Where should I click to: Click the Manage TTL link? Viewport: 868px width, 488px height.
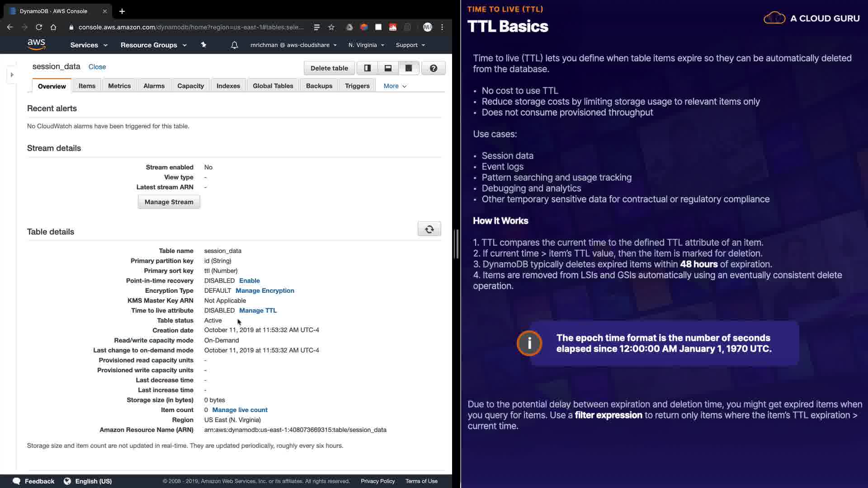(258, 310)
